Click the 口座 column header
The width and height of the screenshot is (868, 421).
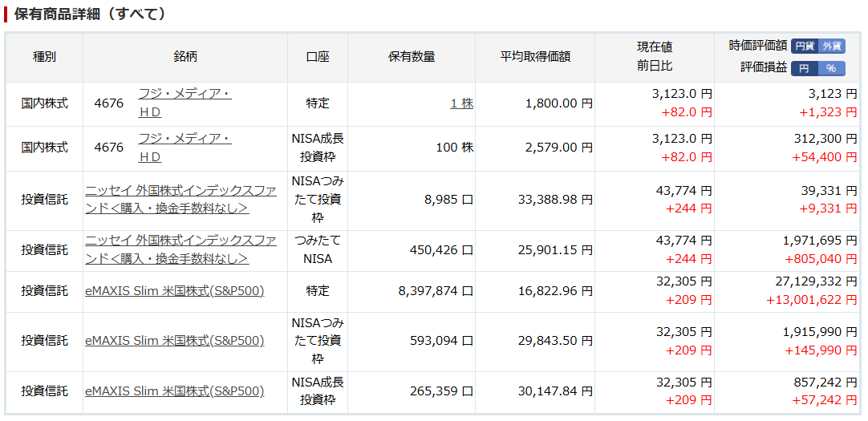317,57
